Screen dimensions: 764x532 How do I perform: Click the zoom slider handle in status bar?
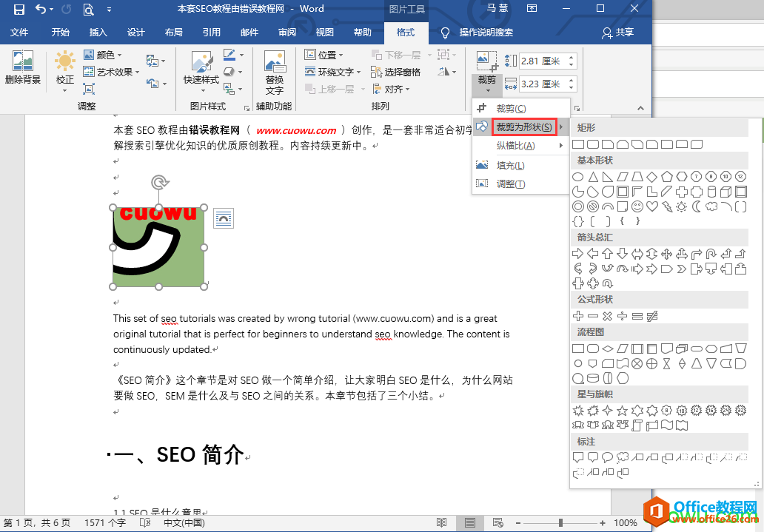tap(561, 522)
